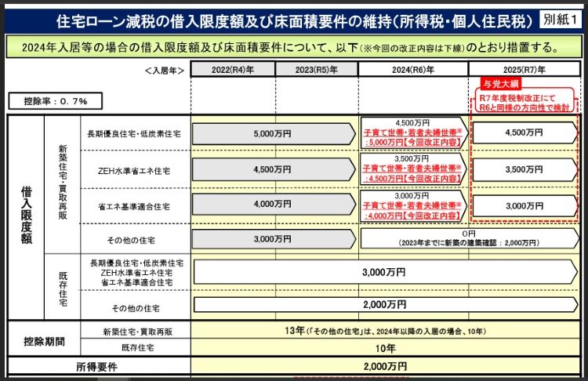Click the 所得要件 row heading

click(x=96, y=367)
